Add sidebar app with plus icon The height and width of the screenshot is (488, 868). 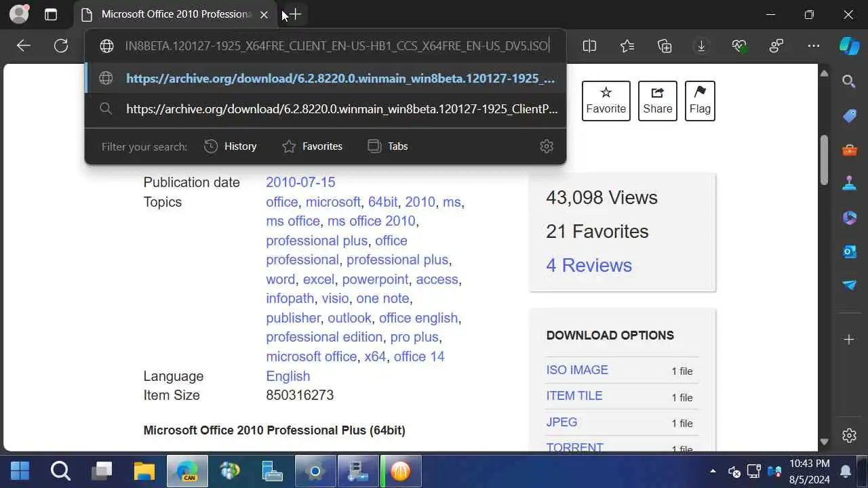849,340
